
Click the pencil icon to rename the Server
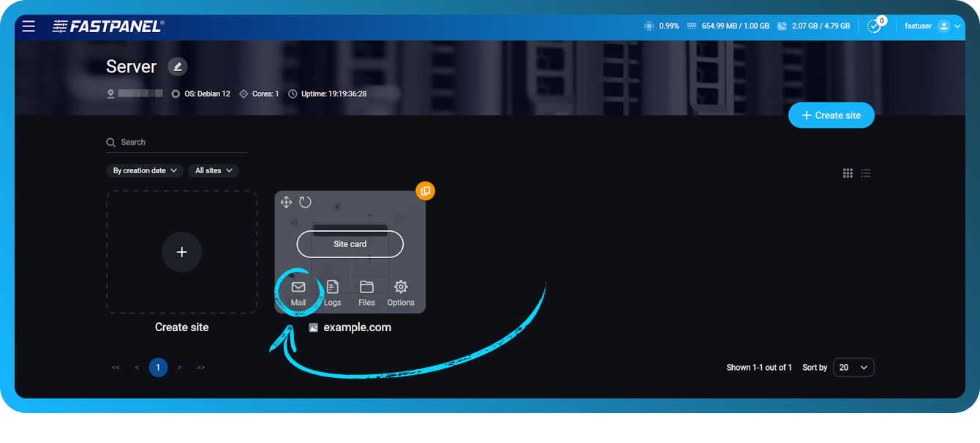click(177, 67)
